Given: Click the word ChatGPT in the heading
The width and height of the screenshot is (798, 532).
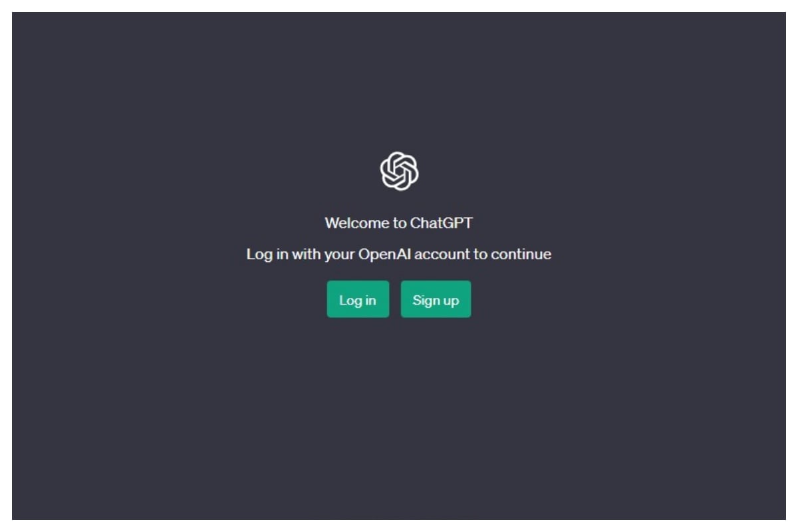Looking at the screenshot, I should click(x=442, y=223).
